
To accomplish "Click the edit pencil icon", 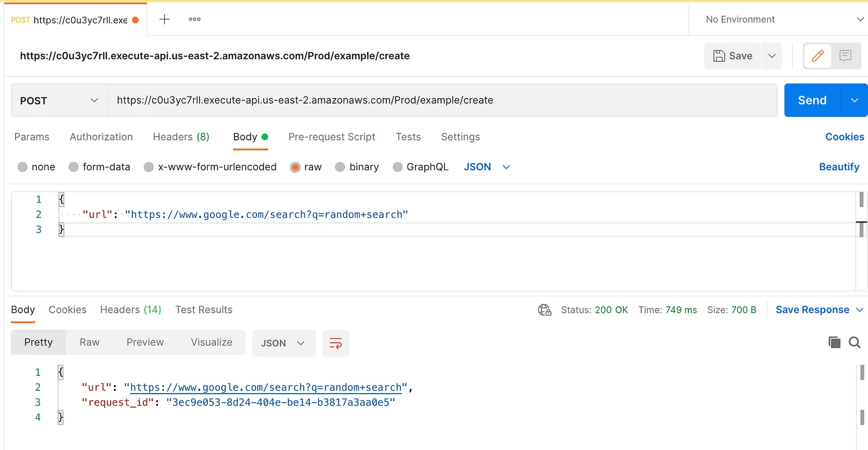I will (x=818, y=56).
